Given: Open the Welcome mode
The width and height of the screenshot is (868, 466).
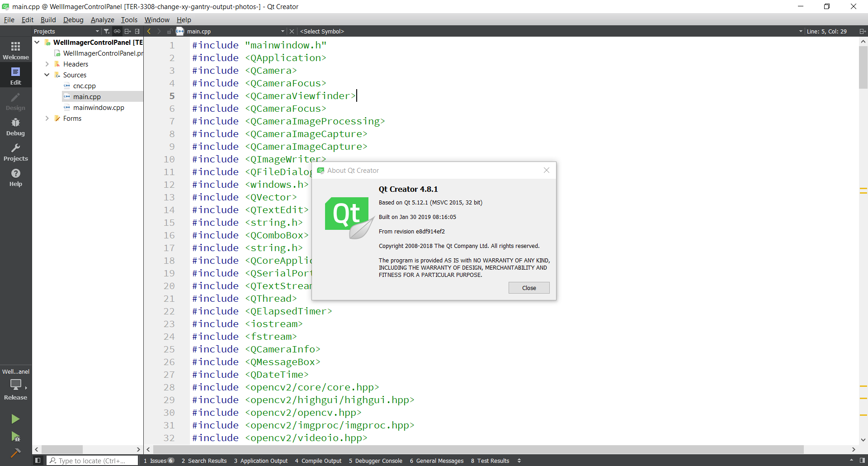Looking at the screenshot, I should click(15, 51).
